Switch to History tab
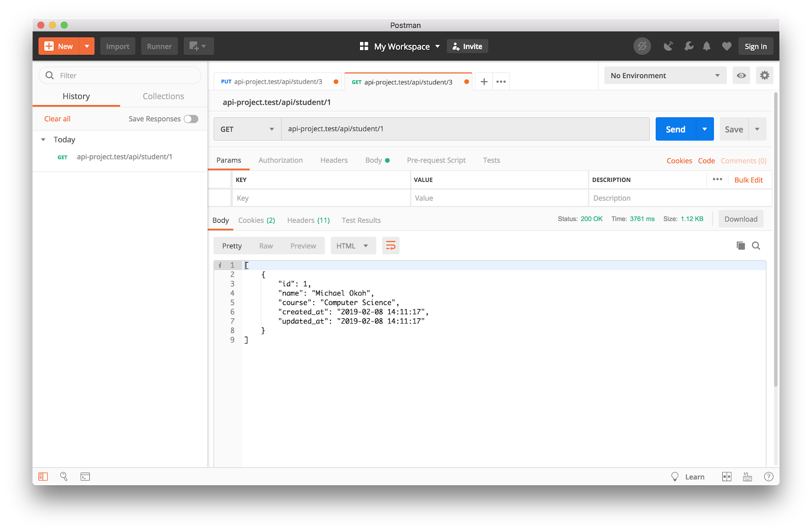This screenshot has height=532, width=812. click(x=76, y=96)
